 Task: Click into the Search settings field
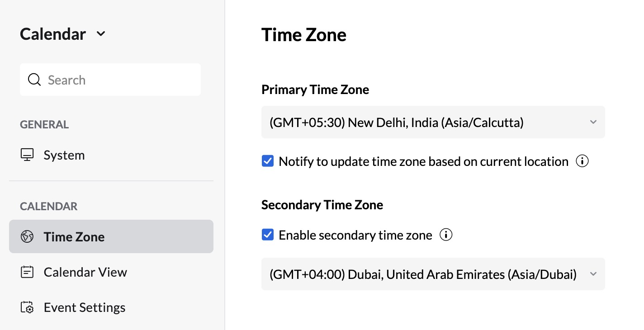(x=118, y=80)
